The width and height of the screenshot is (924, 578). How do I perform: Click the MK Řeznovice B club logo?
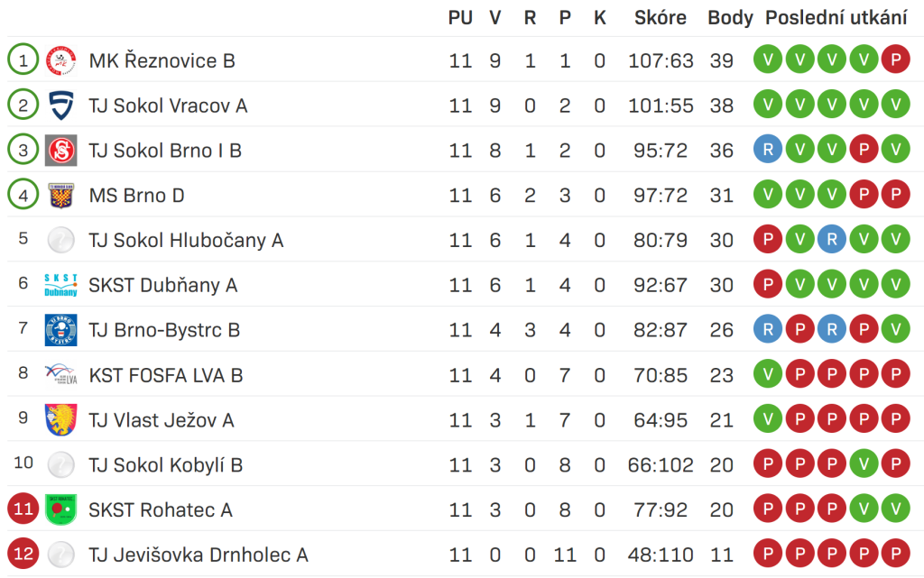coord(60,60)
